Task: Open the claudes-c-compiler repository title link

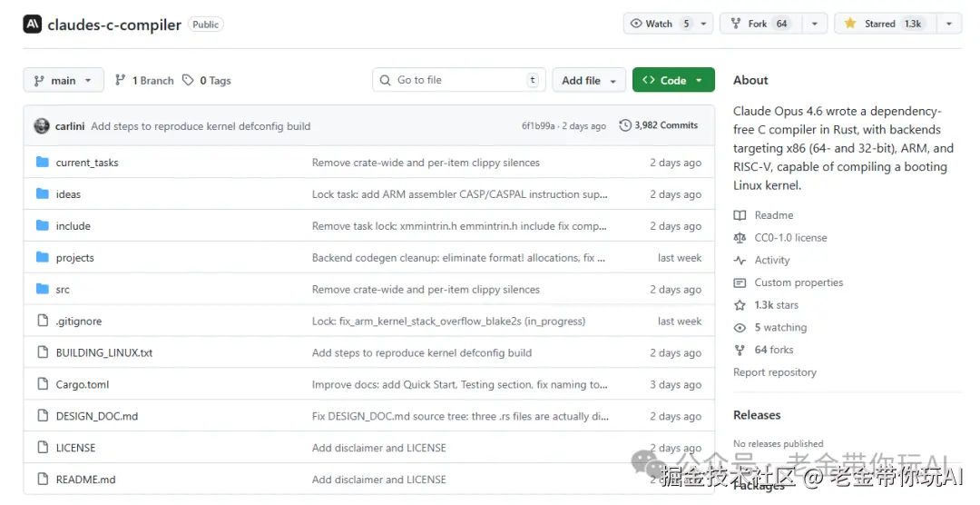Action: (114, 25)
